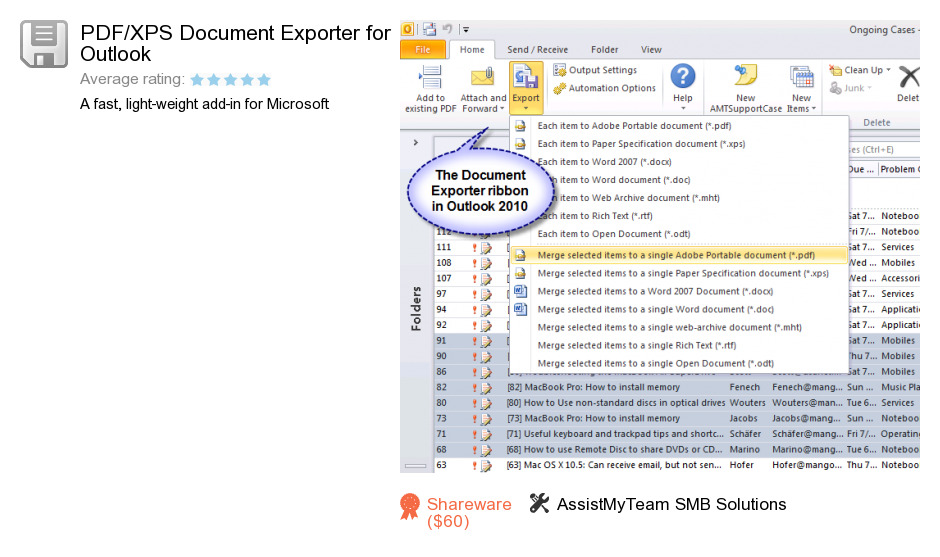Click the importance flag in row 108
Screen dimensions: 940x557
click(x=474, y=263)
